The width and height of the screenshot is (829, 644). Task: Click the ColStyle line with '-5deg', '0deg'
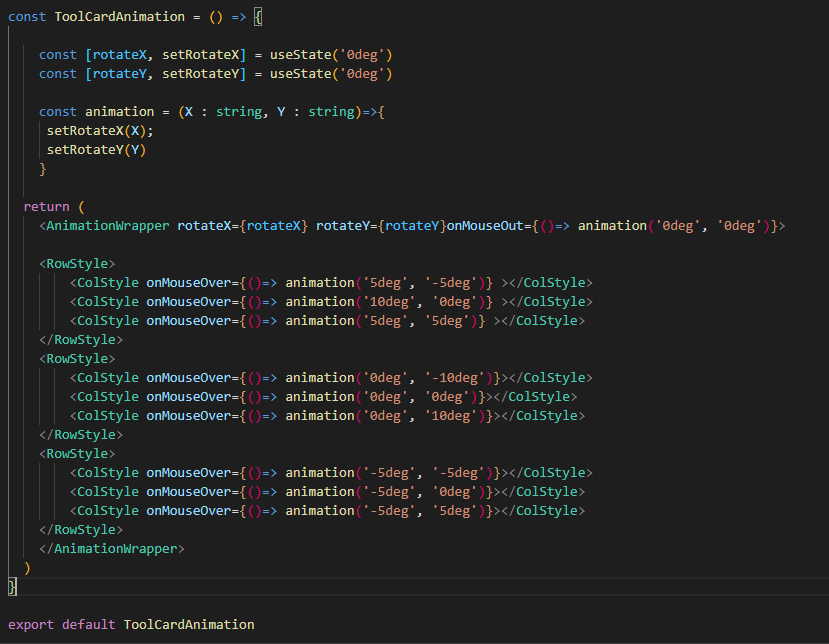coord(327,492)
